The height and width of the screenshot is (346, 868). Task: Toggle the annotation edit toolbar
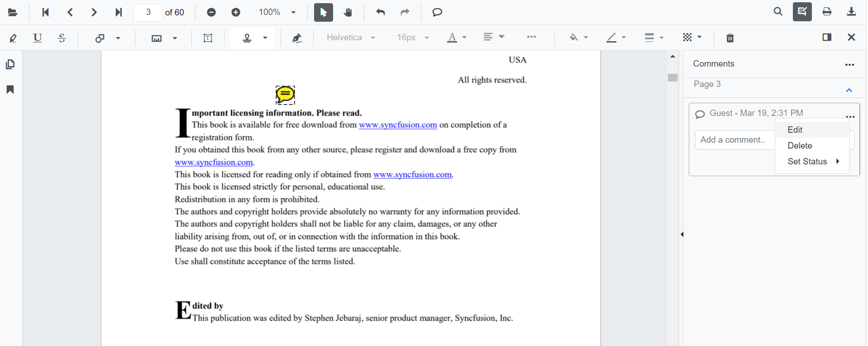pyautogui.click(x=802, y=12)
